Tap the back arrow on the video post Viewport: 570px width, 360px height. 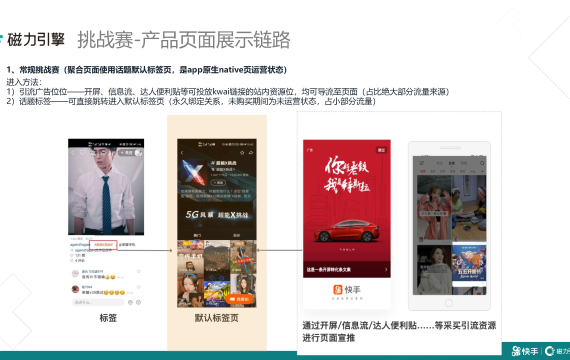tap(72, 153)
